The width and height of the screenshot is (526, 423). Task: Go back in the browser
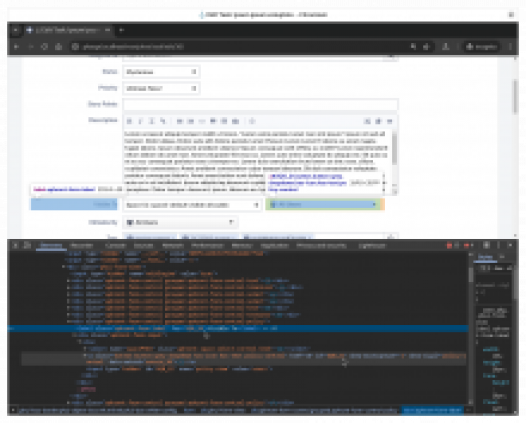coord(16,47)
